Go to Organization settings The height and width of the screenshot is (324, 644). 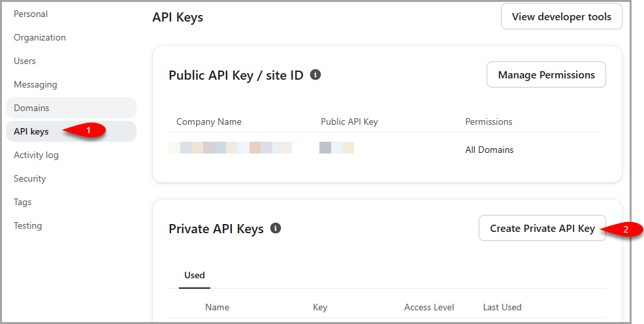pyautogui.click(x=40, y=37)
